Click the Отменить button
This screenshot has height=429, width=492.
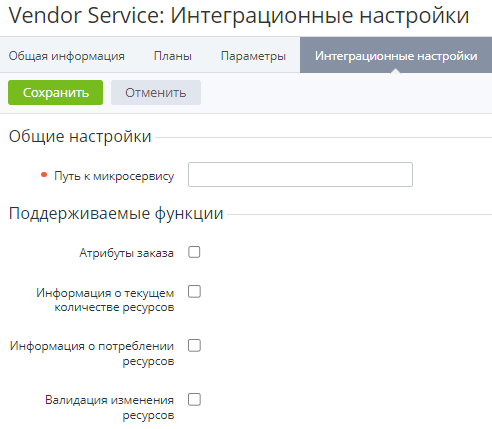pos(156,92)
